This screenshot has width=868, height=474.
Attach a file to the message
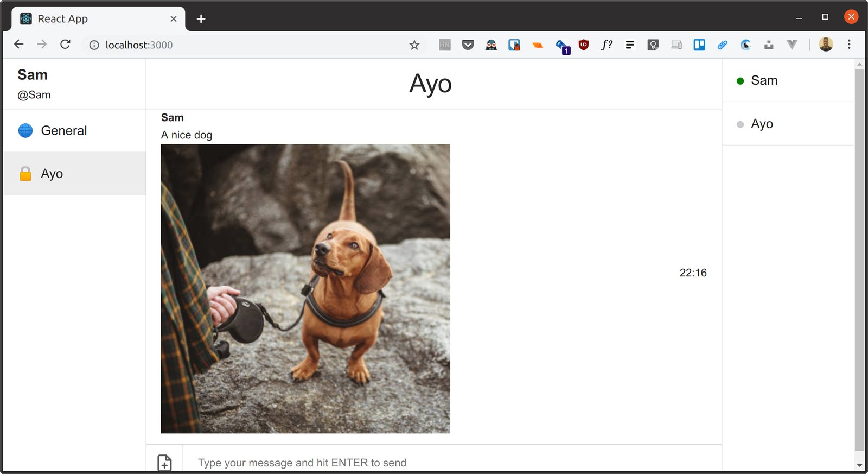tap(164, 463)
